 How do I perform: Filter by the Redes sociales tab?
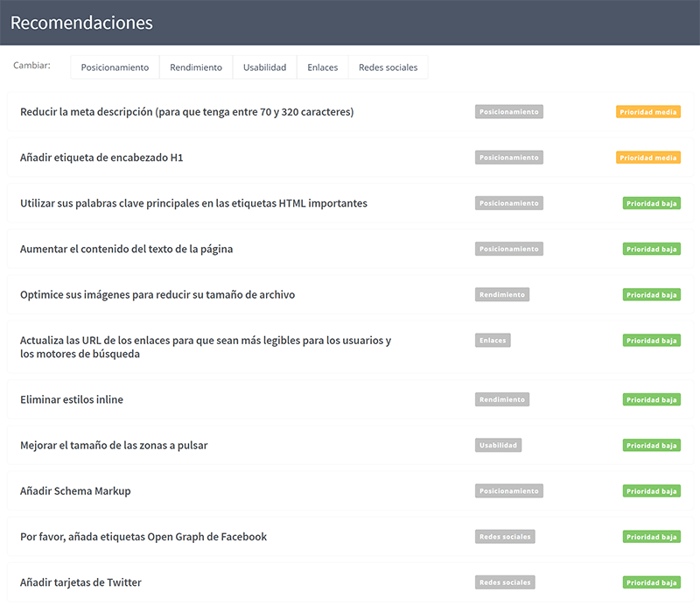click(388, 67)
